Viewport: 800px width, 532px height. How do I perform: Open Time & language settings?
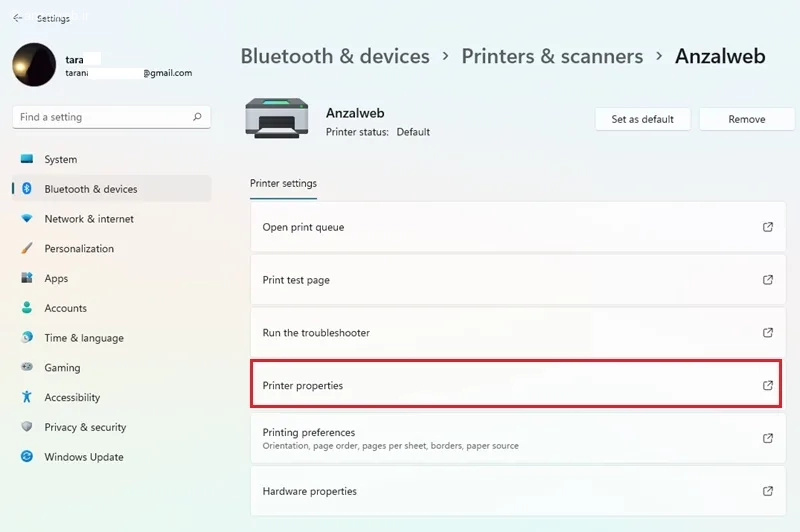pos(111,338)
